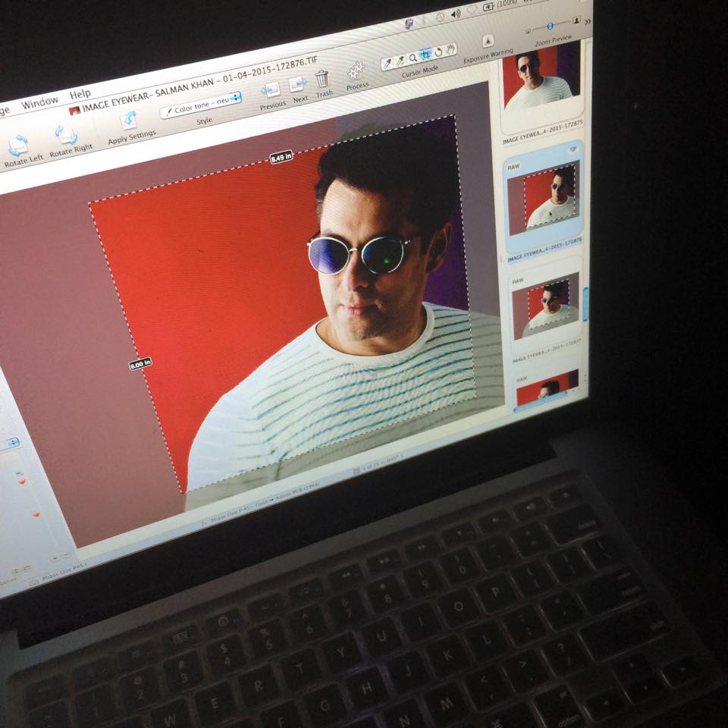Click the volume icon in menu bar
728x728 pixels.
point(456,14)
